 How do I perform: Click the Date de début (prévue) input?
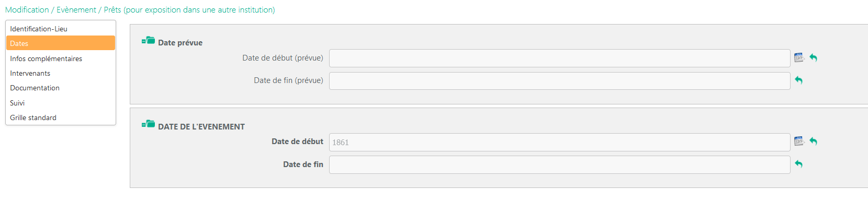559,58
